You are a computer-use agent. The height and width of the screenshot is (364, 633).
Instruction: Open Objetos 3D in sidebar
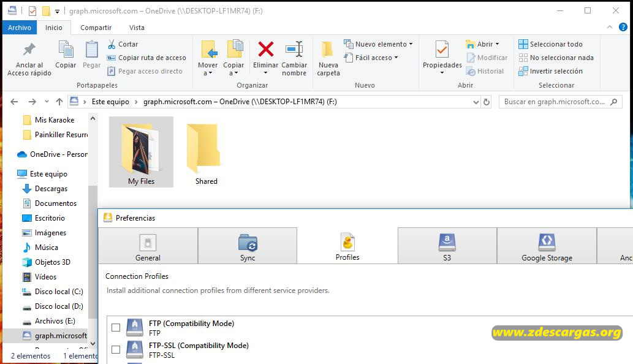click(x=47, y=262)
